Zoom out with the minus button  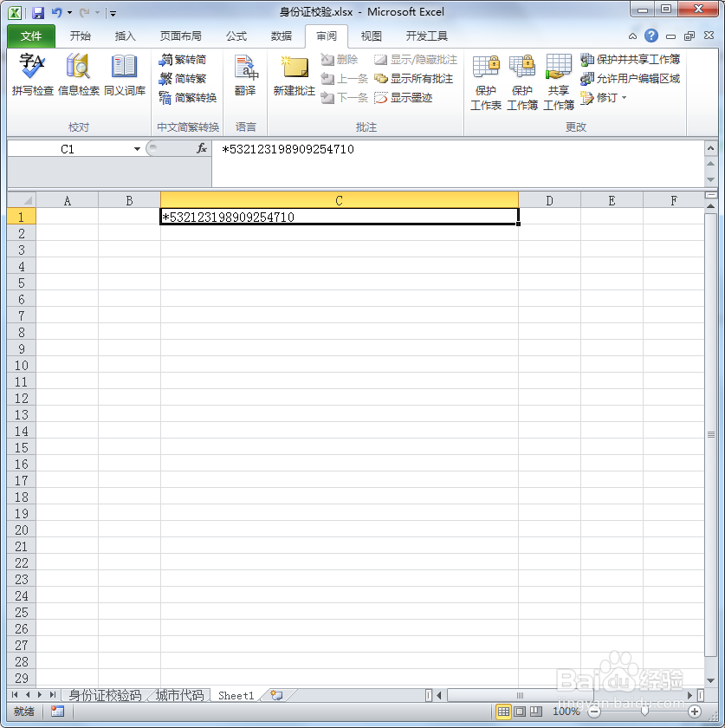593,712
